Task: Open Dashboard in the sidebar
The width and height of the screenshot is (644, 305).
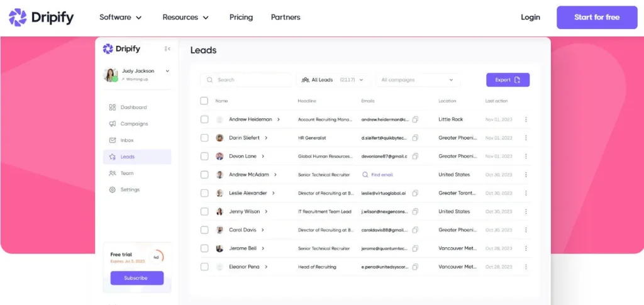Action: [x=136, y=107]
